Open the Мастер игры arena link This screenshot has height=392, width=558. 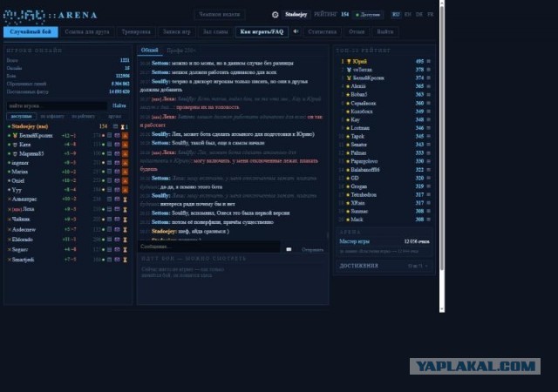355,241
